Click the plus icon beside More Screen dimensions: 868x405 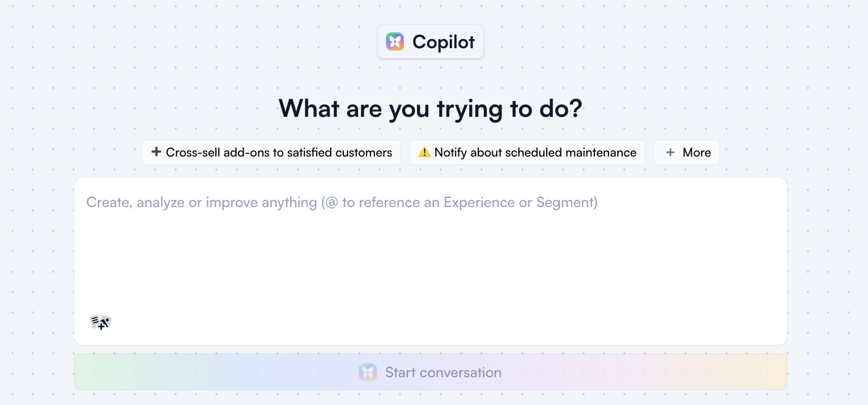click(670, 153)
